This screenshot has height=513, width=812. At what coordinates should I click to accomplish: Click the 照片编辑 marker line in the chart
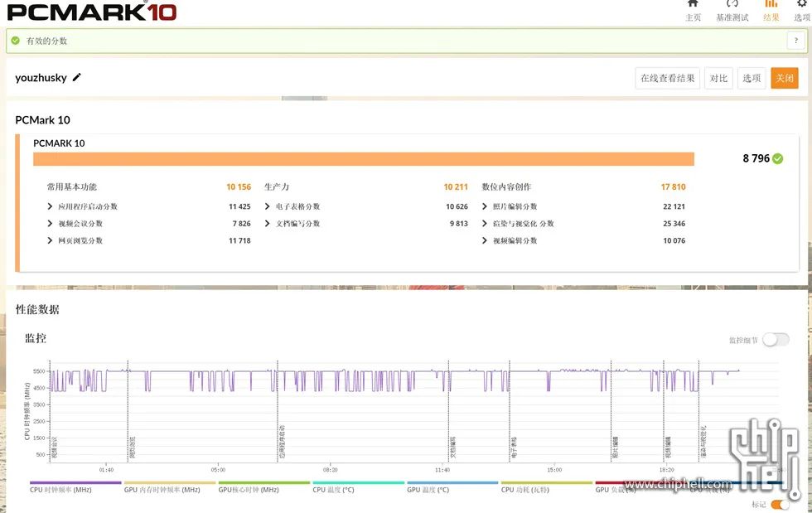(x=611, y=410)
